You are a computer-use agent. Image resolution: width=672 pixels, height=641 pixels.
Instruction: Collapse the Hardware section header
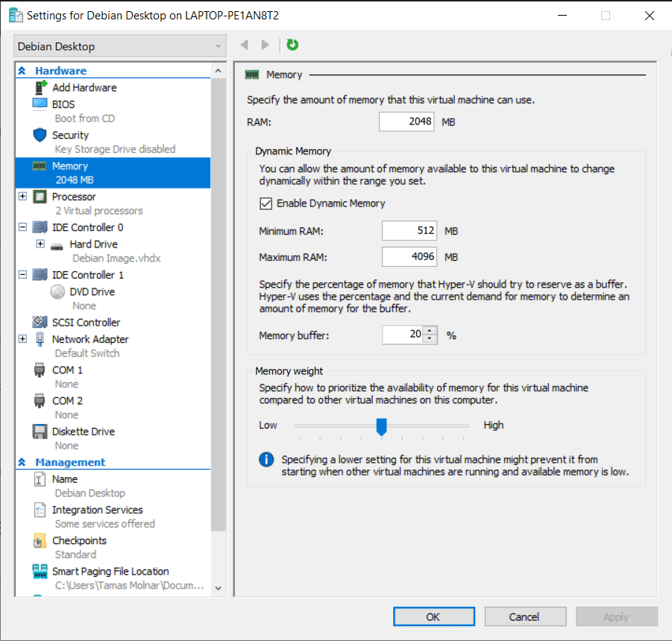tap(22, 71)
